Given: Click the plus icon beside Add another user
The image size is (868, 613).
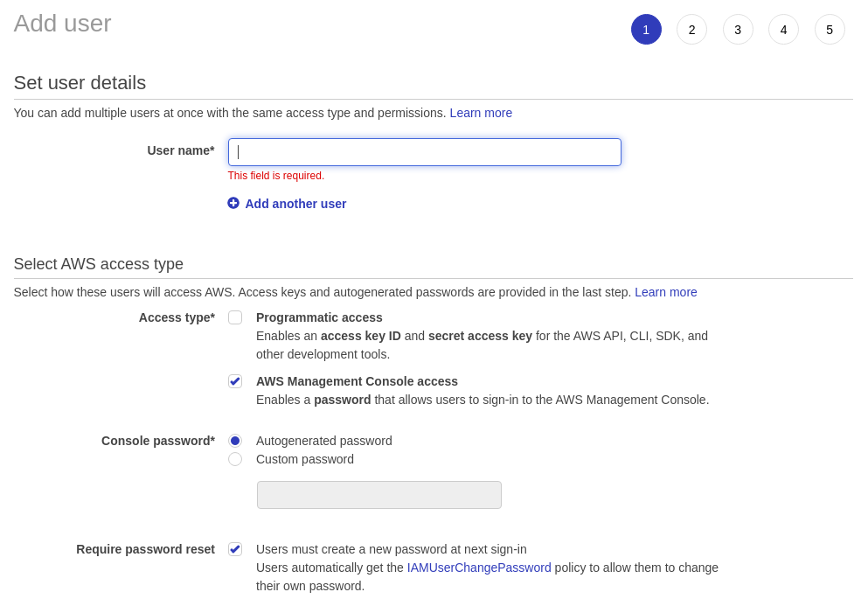Looking at the screenshot, I should (233, 203).
